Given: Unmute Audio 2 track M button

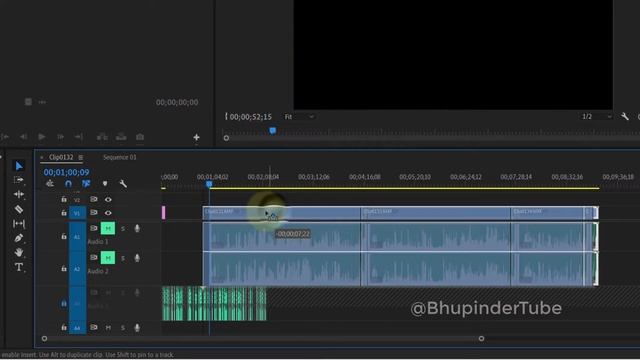Looking at the screenshot, I should [108, 258].
